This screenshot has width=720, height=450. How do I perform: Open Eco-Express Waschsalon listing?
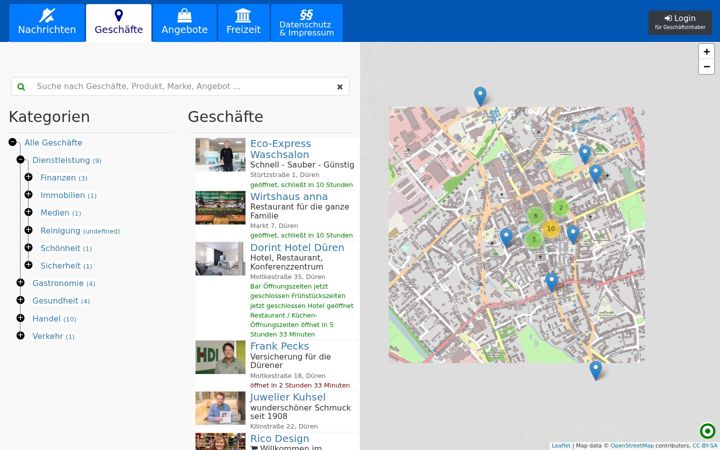click(280, 149)
